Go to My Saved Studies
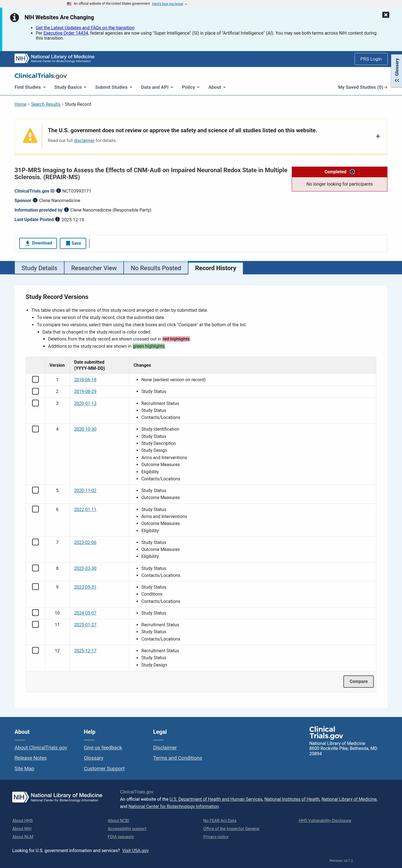 363,87
